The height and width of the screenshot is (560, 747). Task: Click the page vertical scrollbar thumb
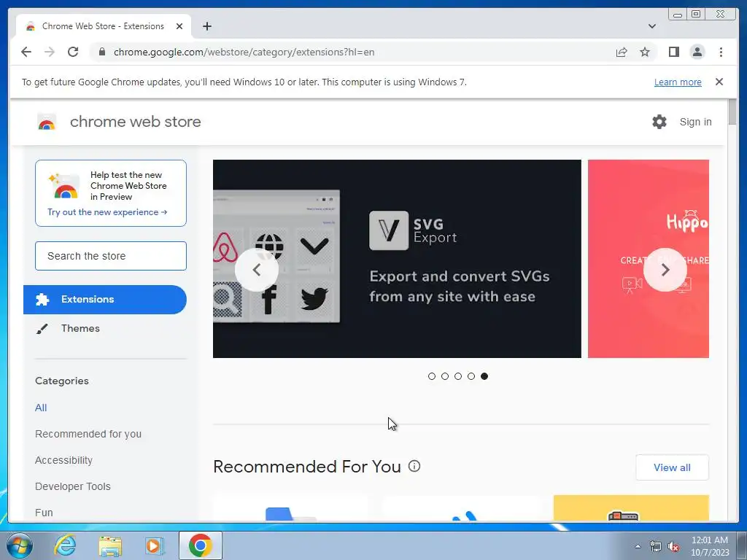tap(732, 112)
